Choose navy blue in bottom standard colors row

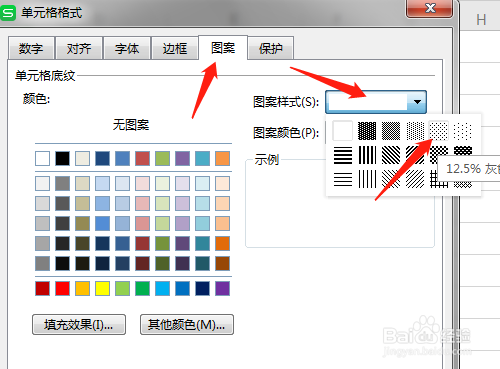tap(202, 288)
